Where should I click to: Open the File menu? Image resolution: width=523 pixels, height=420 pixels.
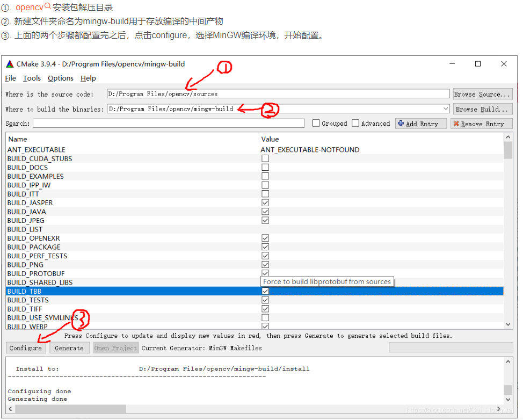10,78
